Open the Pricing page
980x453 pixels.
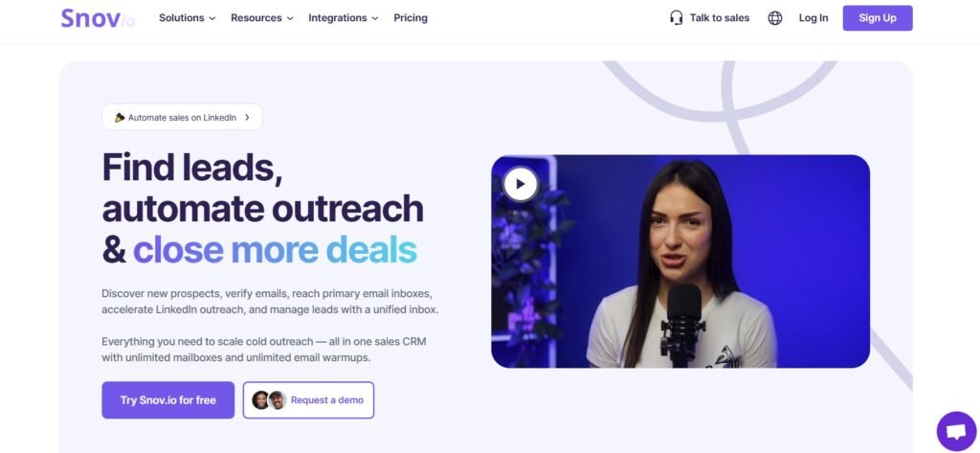pos(411,18)
